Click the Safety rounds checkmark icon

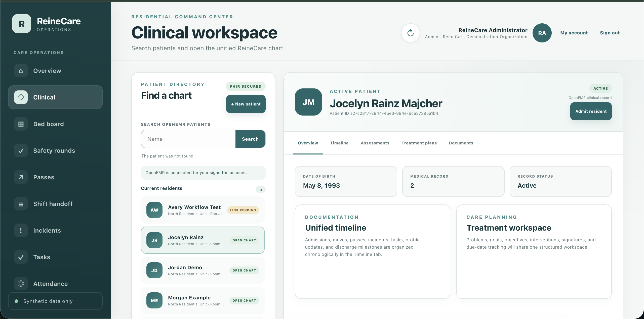click(x=21, y=150)
